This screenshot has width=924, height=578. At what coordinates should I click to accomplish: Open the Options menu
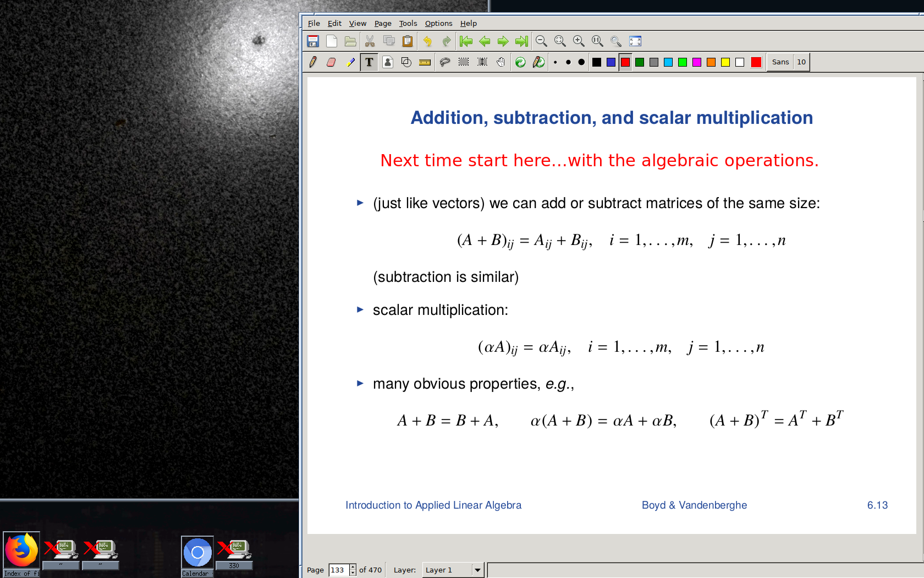click(x=438, y=23)
